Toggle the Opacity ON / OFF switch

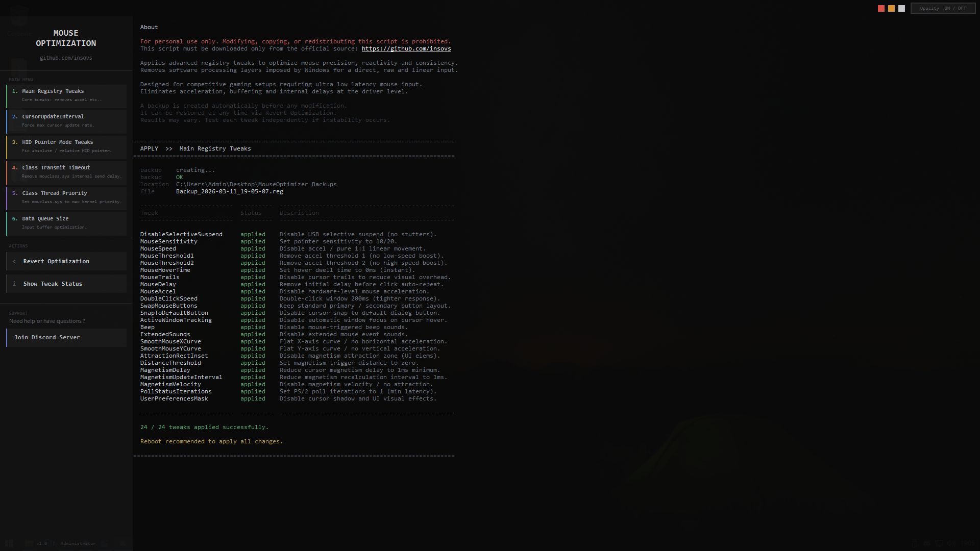pos(943,9)
